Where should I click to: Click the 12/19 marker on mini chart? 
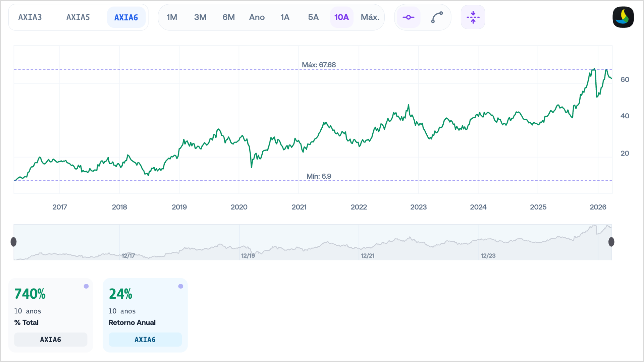248,256
